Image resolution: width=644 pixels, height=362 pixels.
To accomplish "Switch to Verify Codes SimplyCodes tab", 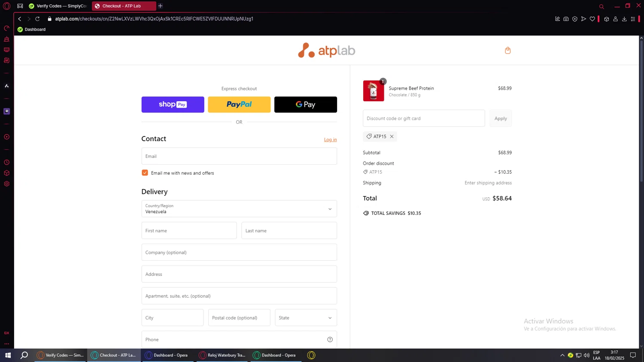I will 58,6.
